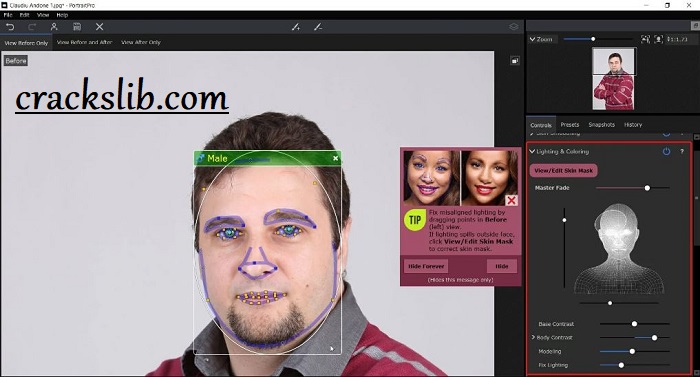Open the Presets tab
This screenshot has height=377, width=700.
570,125
